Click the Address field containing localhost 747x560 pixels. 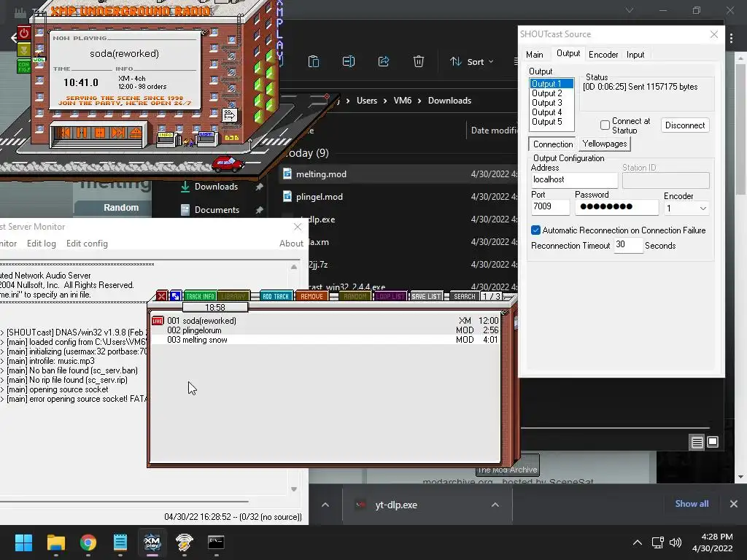click(x=574, y=180)
